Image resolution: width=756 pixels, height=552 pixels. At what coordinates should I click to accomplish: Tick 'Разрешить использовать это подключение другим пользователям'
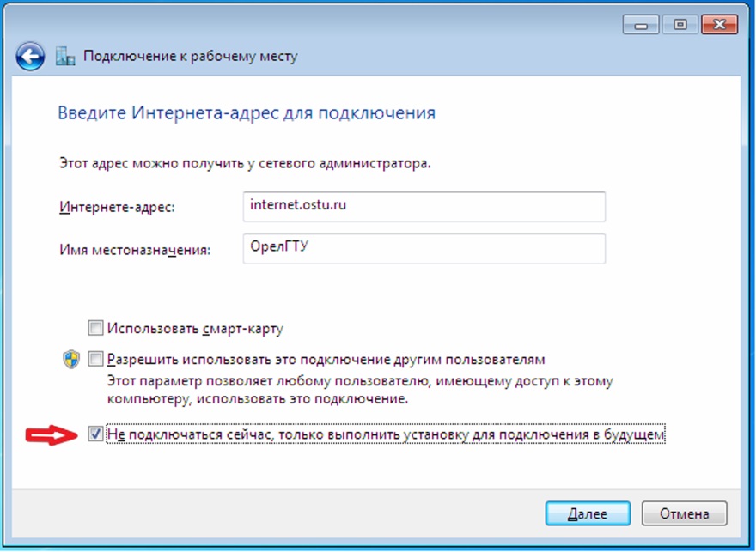click(96, 360)
